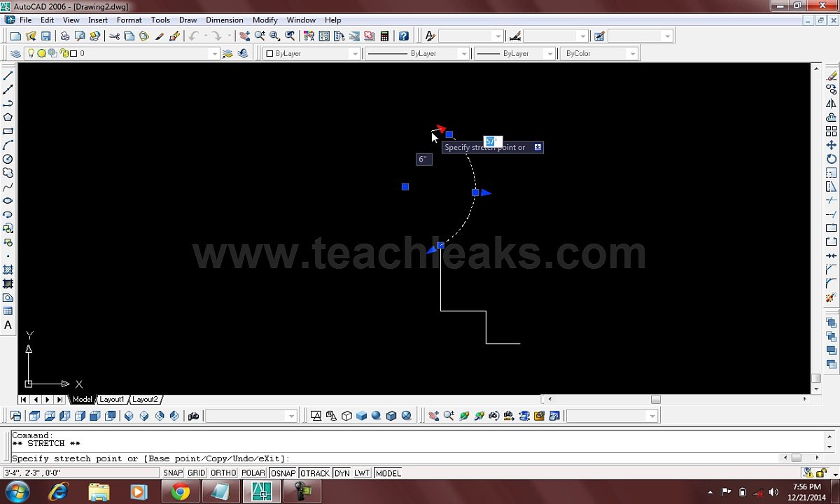Open the Dimension menu

coord(225,20)
